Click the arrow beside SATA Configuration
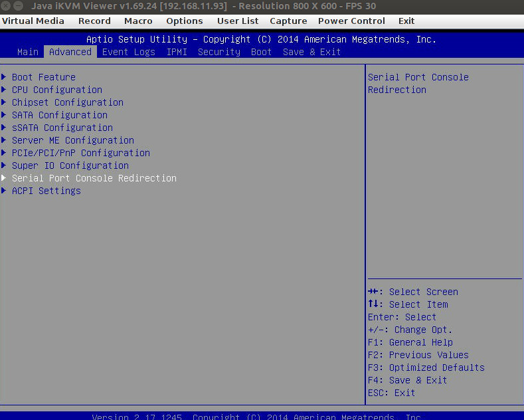 (4, 115)
